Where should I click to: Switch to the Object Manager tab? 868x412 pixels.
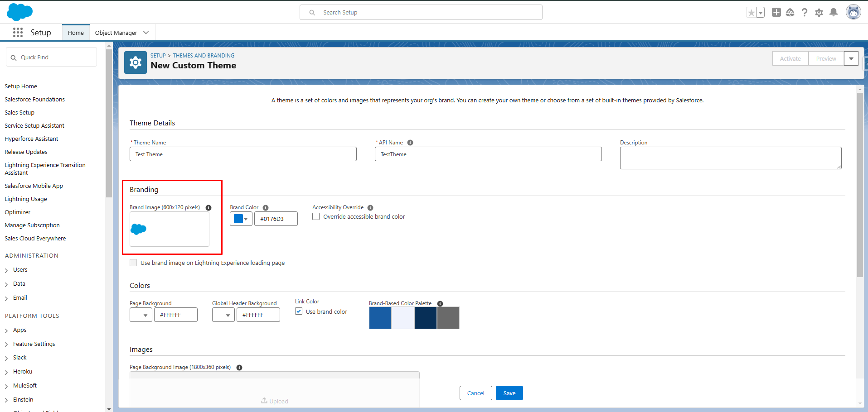[116, 33]
